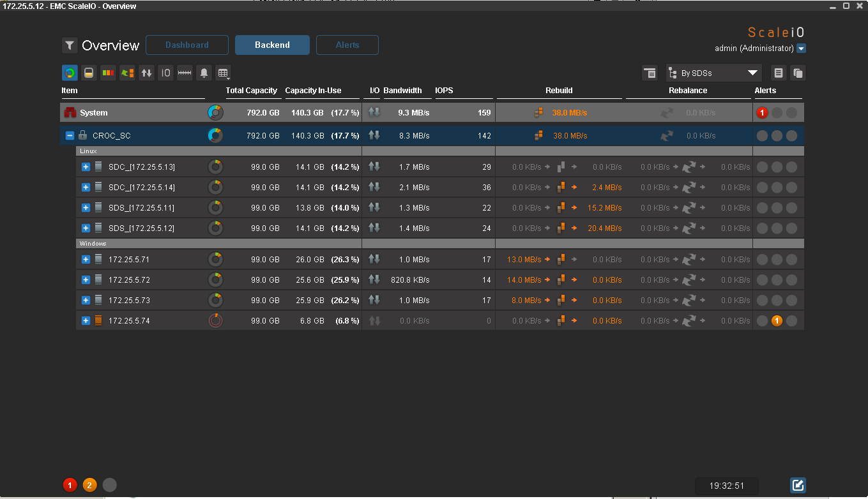
Task: Select the up-down arrows toolbar icon
Action: pyautogui.click(x=146, y=73)
